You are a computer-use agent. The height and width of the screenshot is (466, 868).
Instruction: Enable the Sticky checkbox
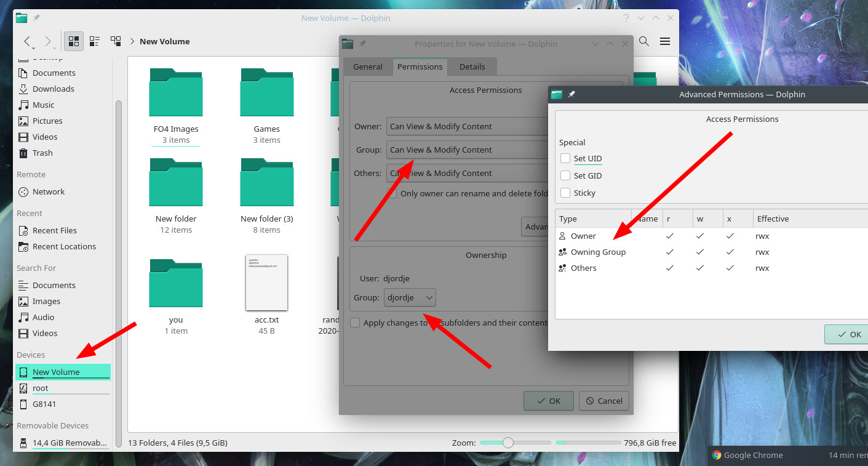[x=565, y=193]
